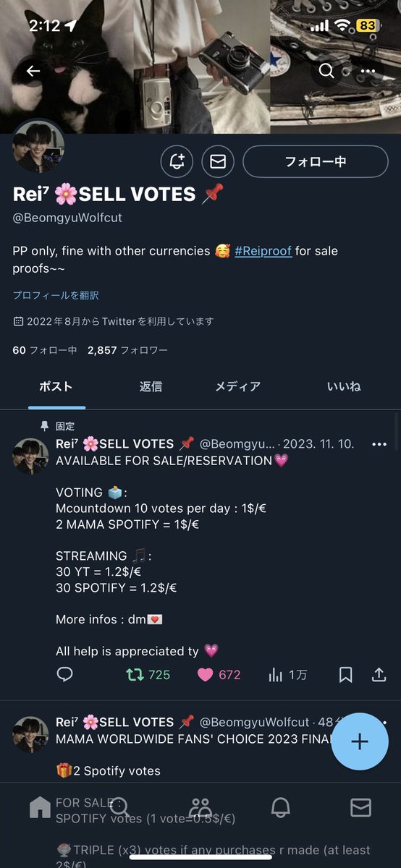Toggle retweet with 725 count
Image resolution: width=401 pixels, height=868 pixels.
point(148,675)
